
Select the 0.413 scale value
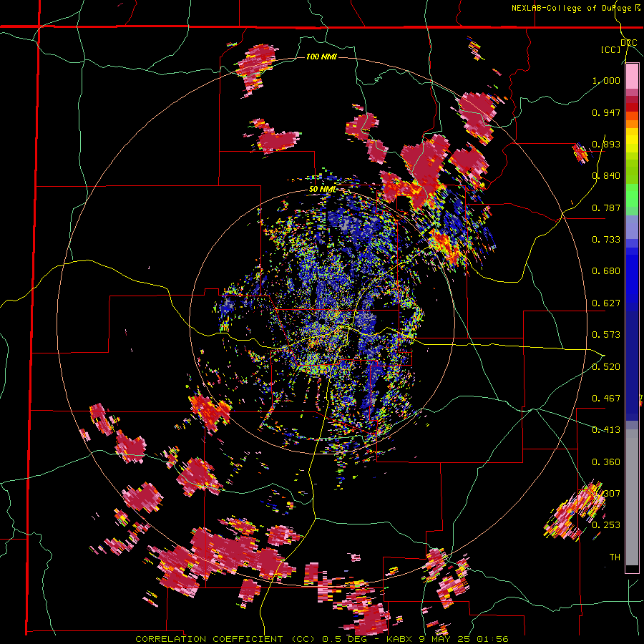coord(606,430)
